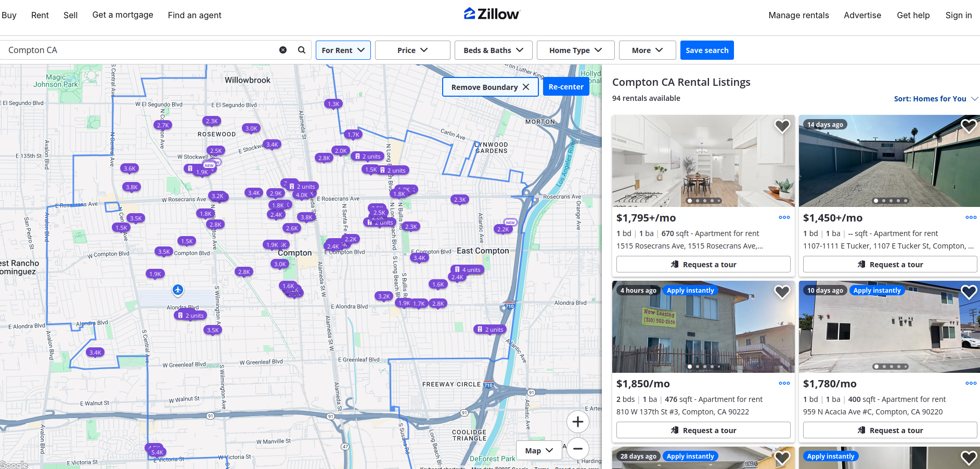Zoom out on the map
The width and height of the screenshot is (980, 469).
pos(577,449)
